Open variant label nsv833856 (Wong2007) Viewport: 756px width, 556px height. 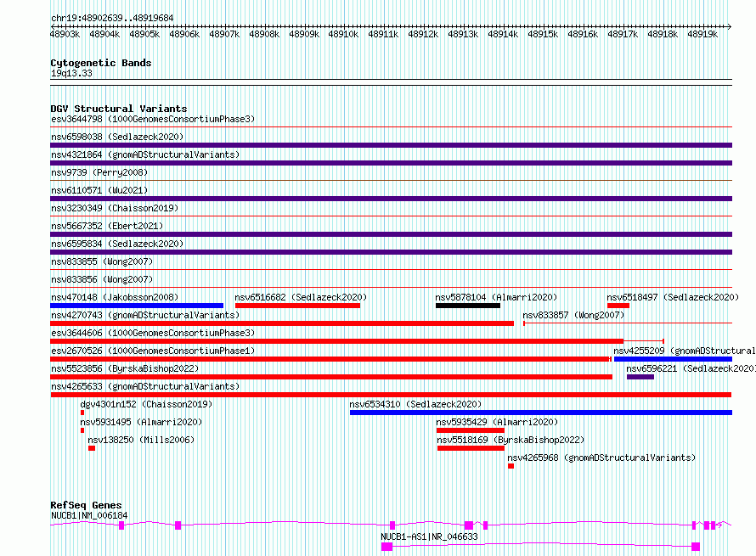(102, 279)
